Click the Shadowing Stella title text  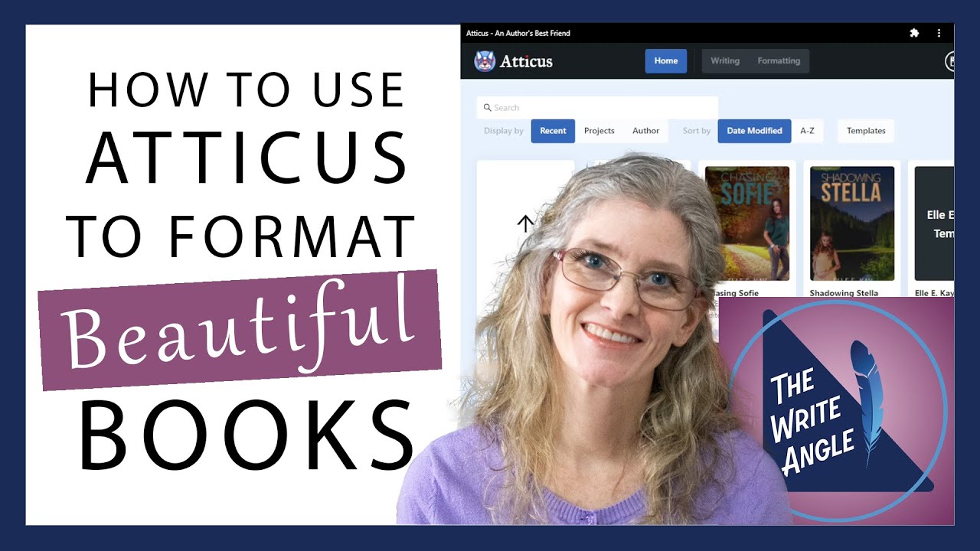(x=844, y=293)
